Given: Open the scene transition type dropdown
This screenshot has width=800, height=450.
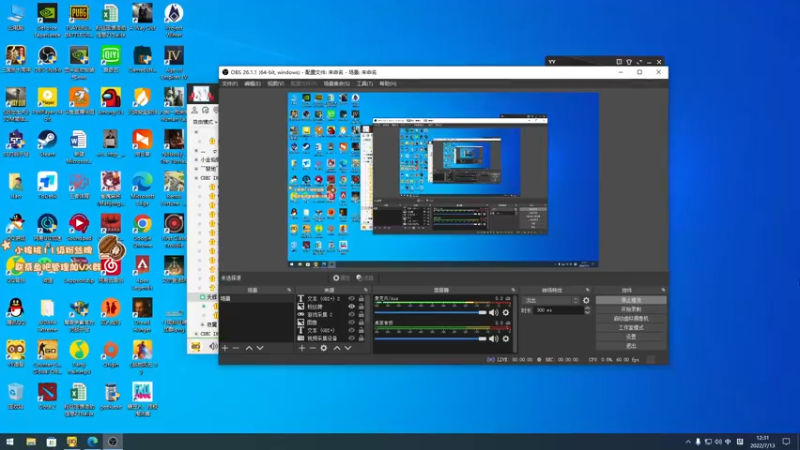Looking at the screenshot, I should (x=552, y=301).
